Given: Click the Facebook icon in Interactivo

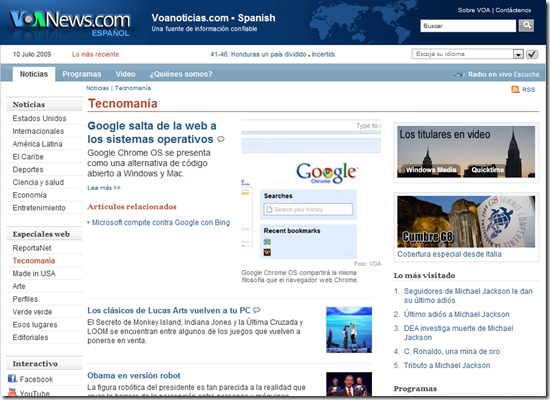Looking at the screenshot, I should click(x=12, y=379).
